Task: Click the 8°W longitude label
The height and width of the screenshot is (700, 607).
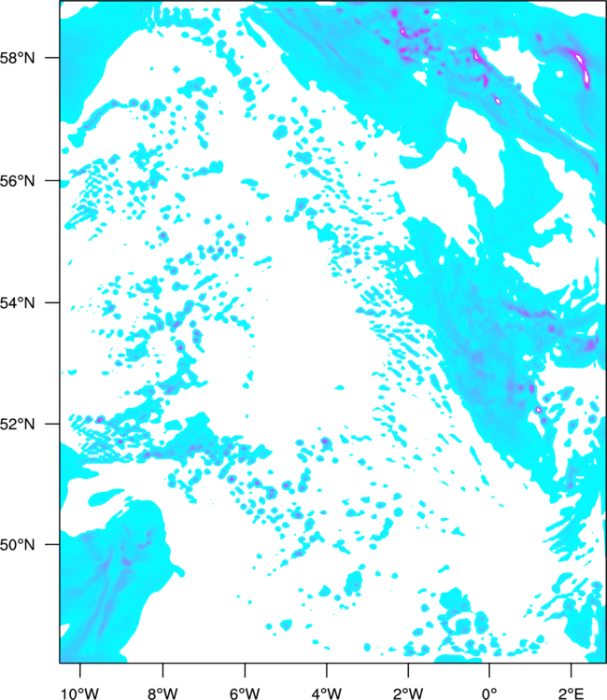Action: [x=162, y=693]
